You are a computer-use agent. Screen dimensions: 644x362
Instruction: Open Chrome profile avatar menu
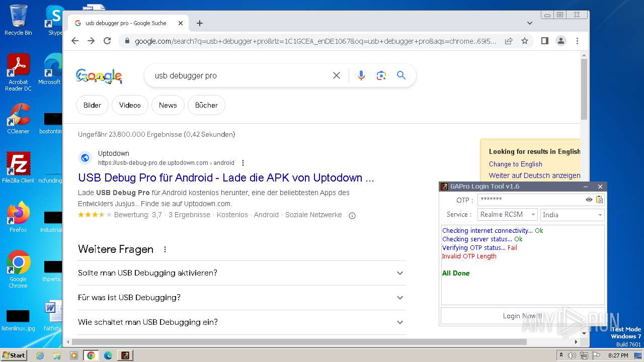coord(561,41)
